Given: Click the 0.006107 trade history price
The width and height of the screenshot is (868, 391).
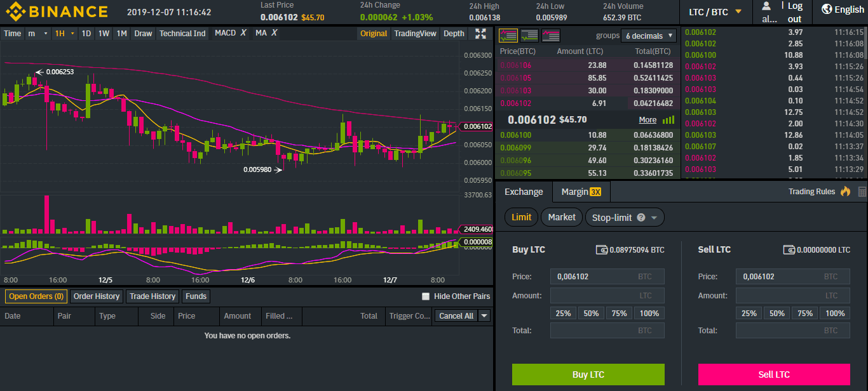Looking at the screenshot, I should [700, 146].
